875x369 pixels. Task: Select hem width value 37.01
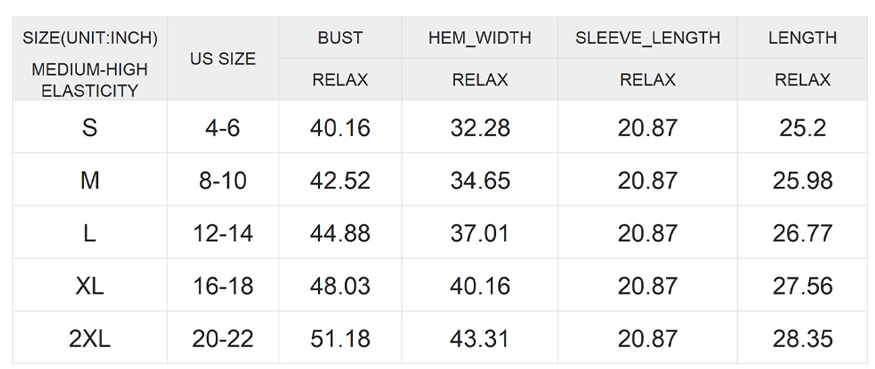click(480, 233)
